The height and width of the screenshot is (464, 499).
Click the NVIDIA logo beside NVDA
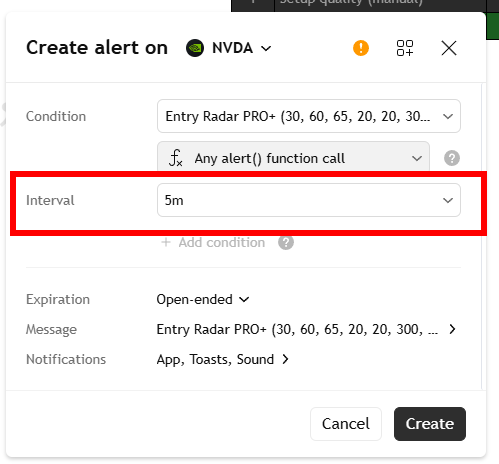click(195, 48)
